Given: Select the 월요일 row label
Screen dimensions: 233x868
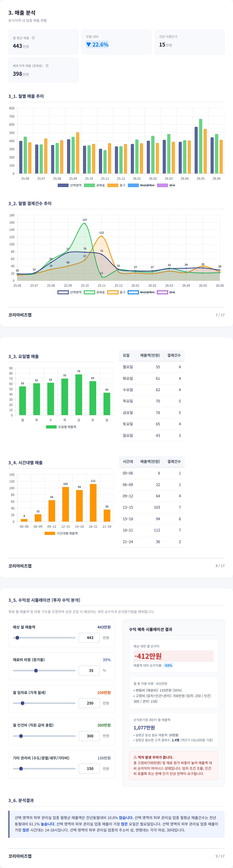Looking at the screenshot, I should pyautogui.click(x=128, y=367).
